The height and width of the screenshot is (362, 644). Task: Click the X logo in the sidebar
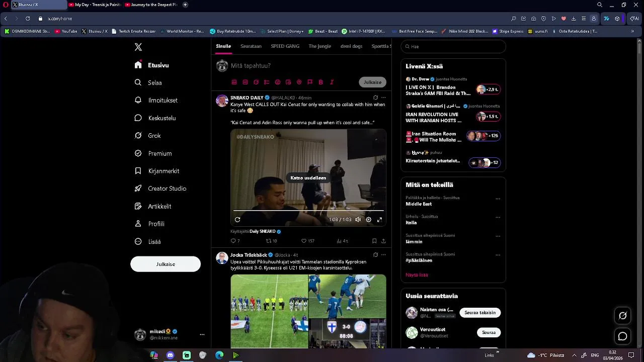pyautogui.click(x=138, y=47)
